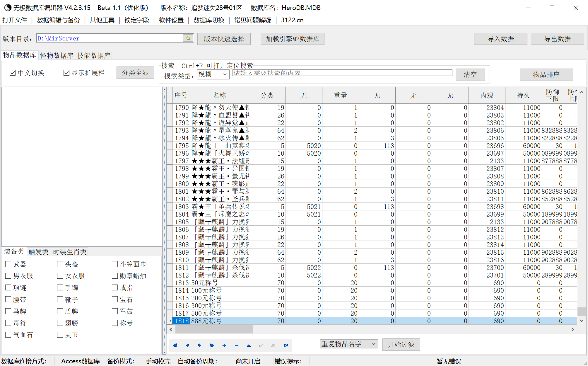Open the 重复物品名字 filter dropdown

(349, 344)
